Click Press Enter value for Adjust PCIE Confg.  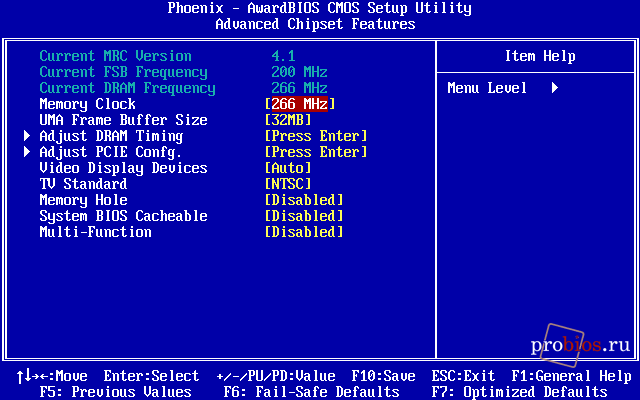pyautogui.click(x=316, y=152)
